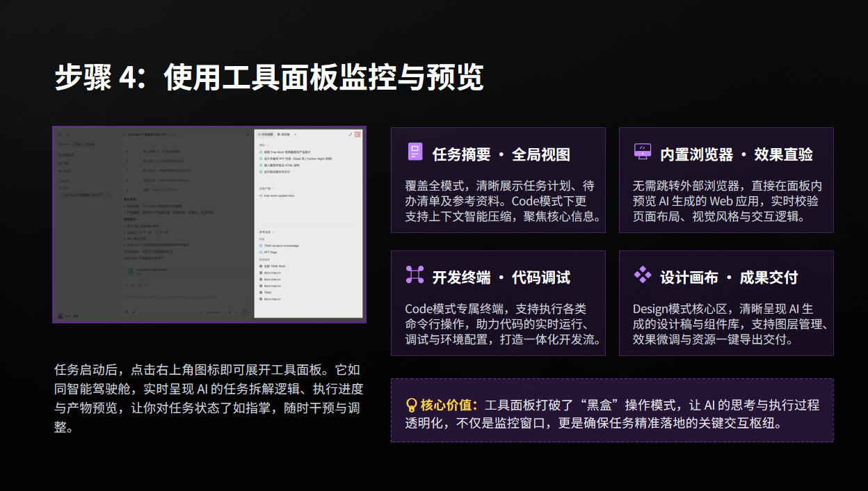Click the sparkle icon beside 设计画布 · 成果交付
This screenshot has width=868, height=491.
pyautogui.click(x=642, y=275)
